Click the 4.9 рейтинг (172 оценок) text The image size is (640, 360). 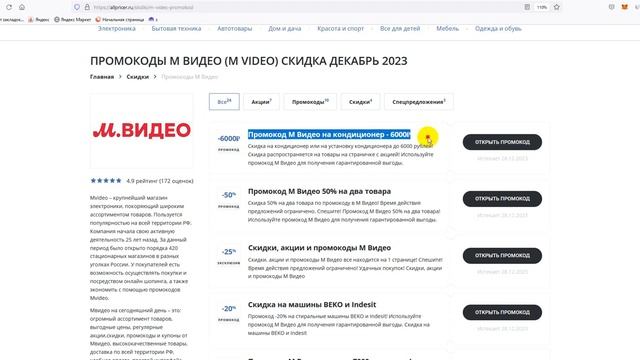[x=160, y=181]
